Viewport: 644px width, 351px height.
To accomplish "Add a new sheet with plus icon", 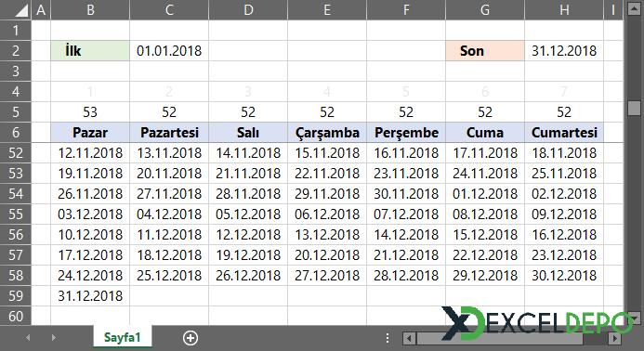I will coord(191,338).
